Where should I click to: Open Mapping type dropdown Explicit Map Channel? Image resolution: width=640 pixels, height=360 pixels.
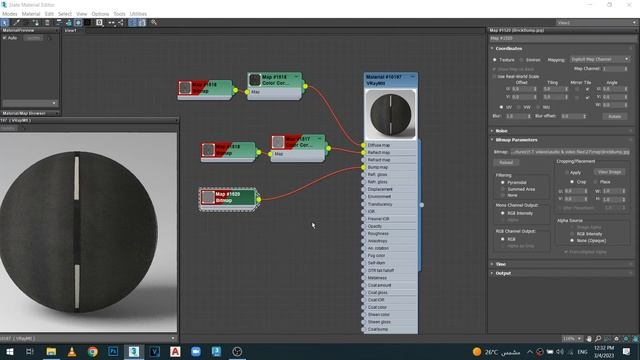click(x=599, y=60)
